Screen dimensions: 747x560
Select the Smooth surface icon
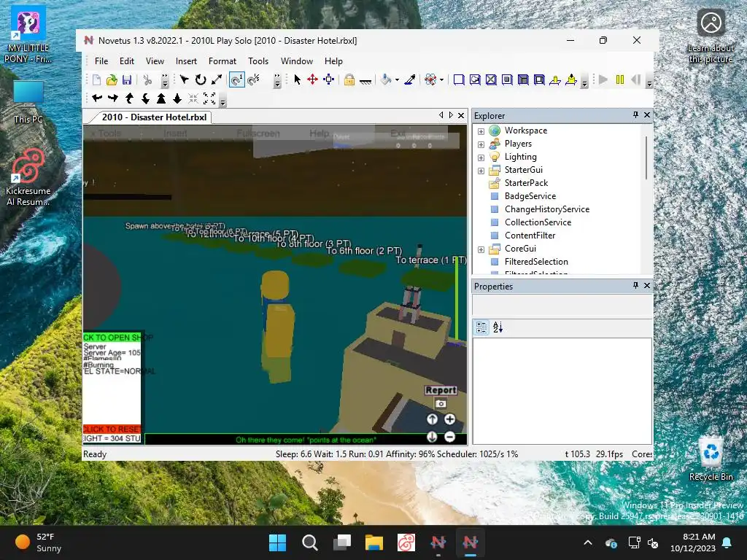(458, 80)
